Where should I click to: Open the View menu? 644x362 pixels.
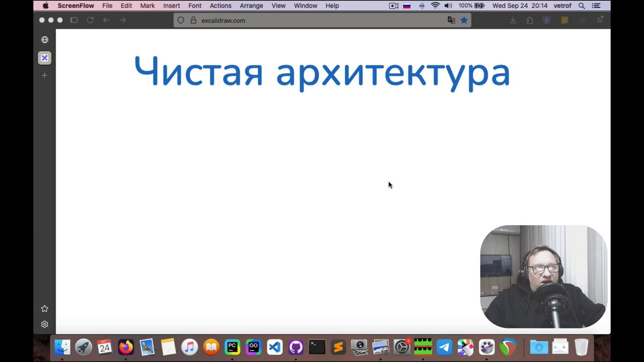point(278,6)
